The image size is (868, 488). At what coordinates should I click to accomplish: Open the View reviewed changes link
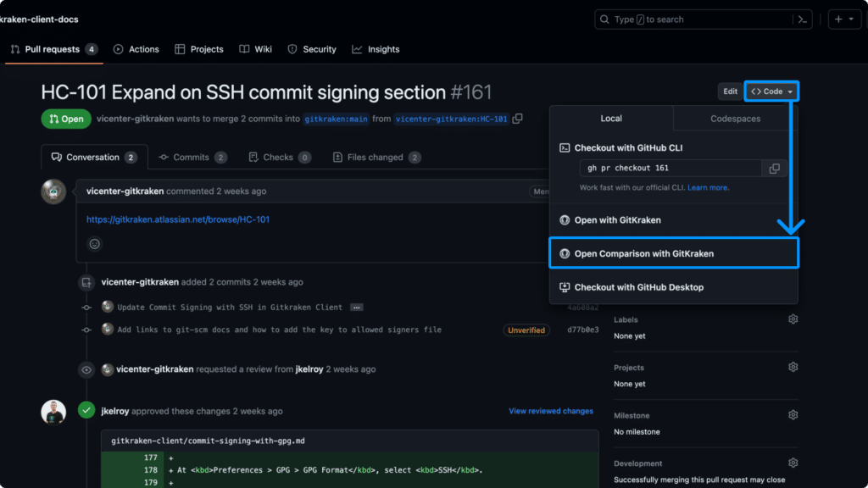click(x=551, y=410)
